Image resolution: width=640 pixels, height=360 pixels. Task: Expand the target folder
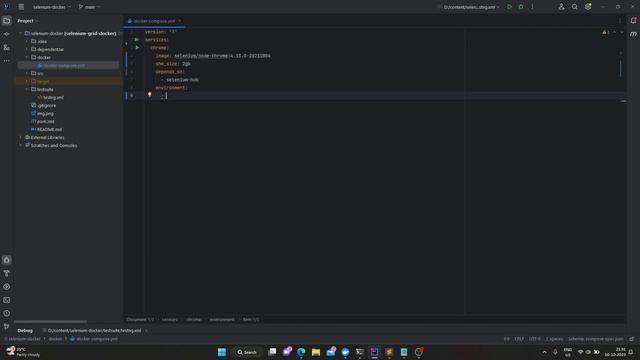coord(27,81)
